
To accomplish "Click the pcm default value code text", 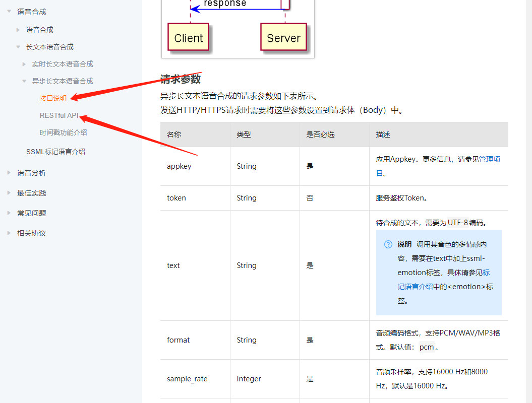I will pos(427,348).
